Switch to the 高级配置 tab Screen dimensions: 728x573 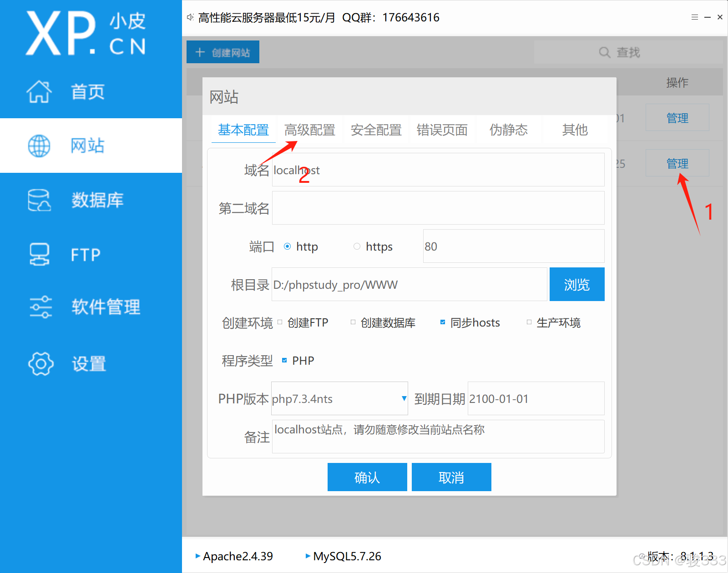(x=310, y=130)
